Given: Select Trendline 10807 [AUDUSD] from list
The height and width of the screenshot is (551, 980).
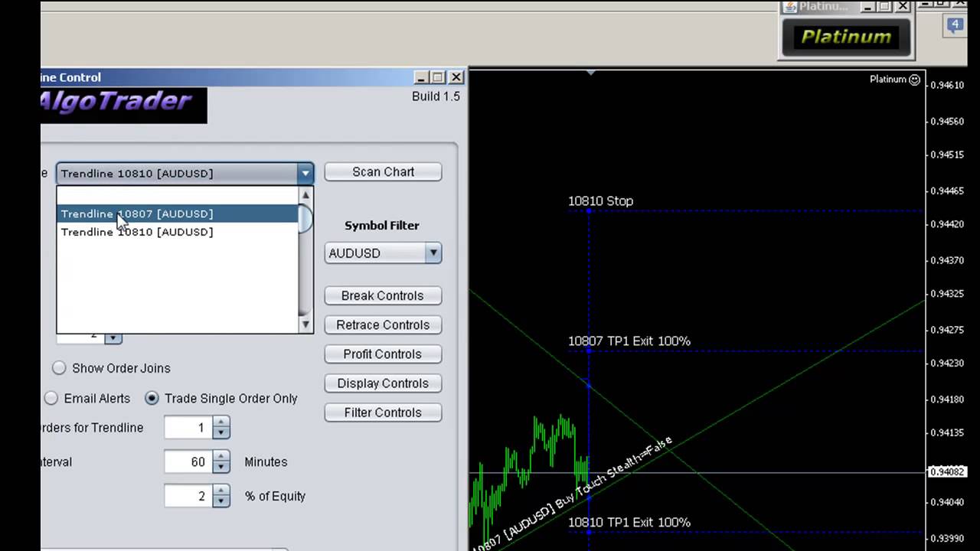Looking at the screenshot, I should pyautogui.click(x=178, y=214).
